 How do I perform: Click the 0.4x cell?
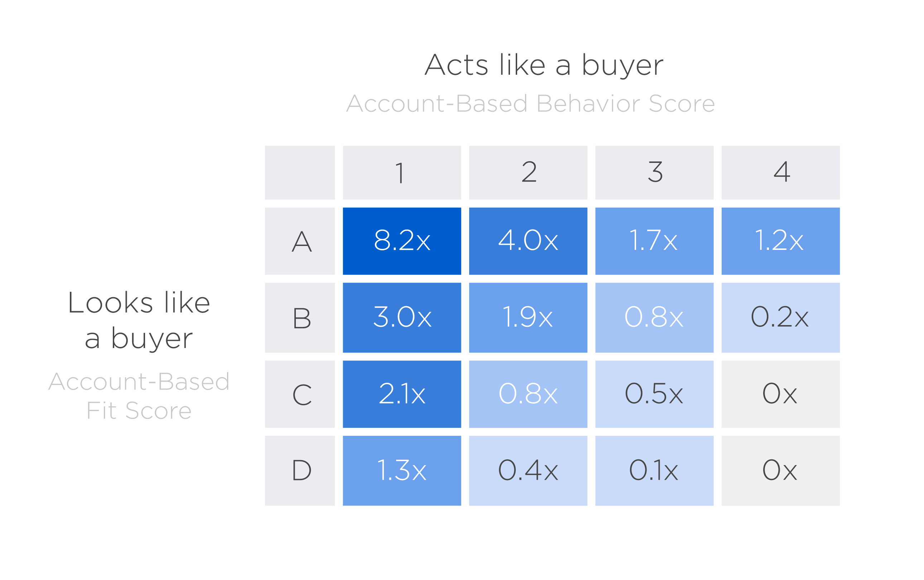[528, 470]
